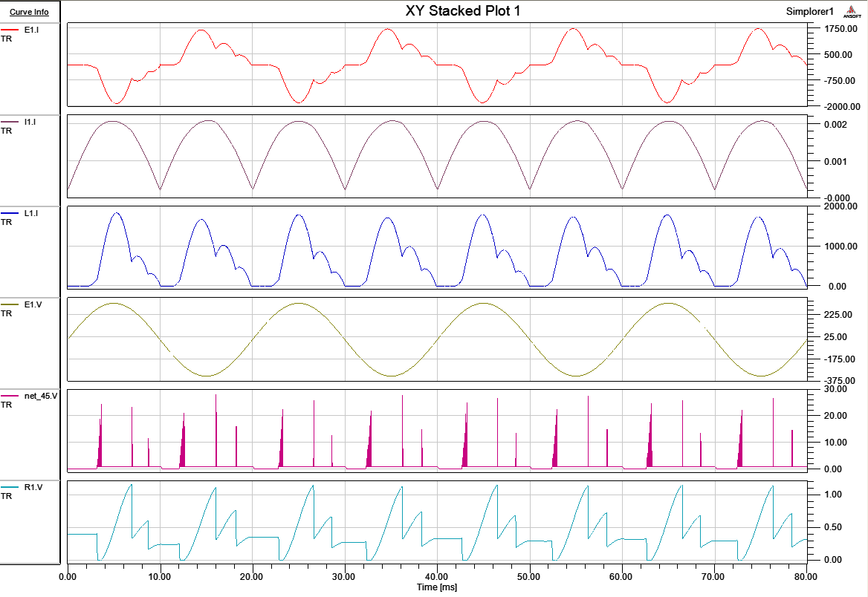
Task: Click the -375.00 Y-axis value
Action: pos(840,381)
